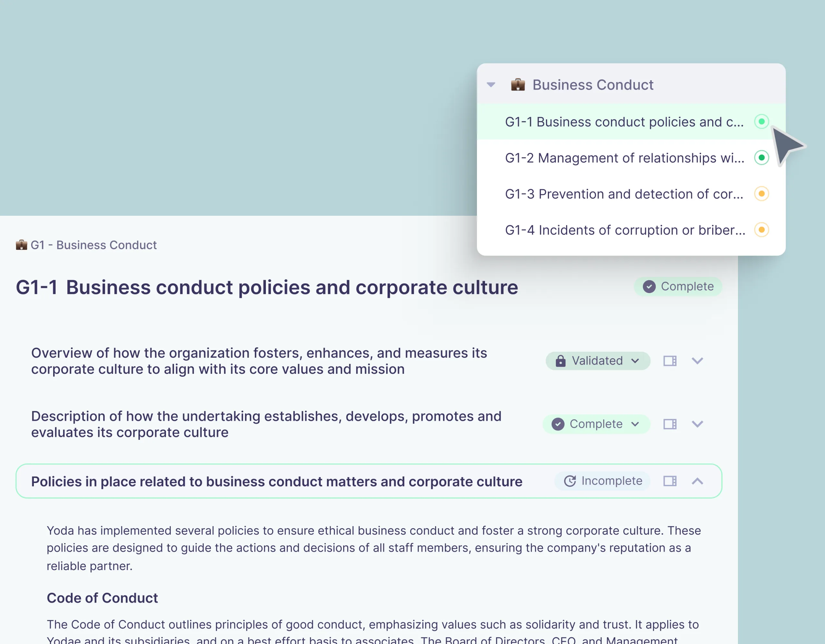Open side panel for Description row

tap(670, 424)
